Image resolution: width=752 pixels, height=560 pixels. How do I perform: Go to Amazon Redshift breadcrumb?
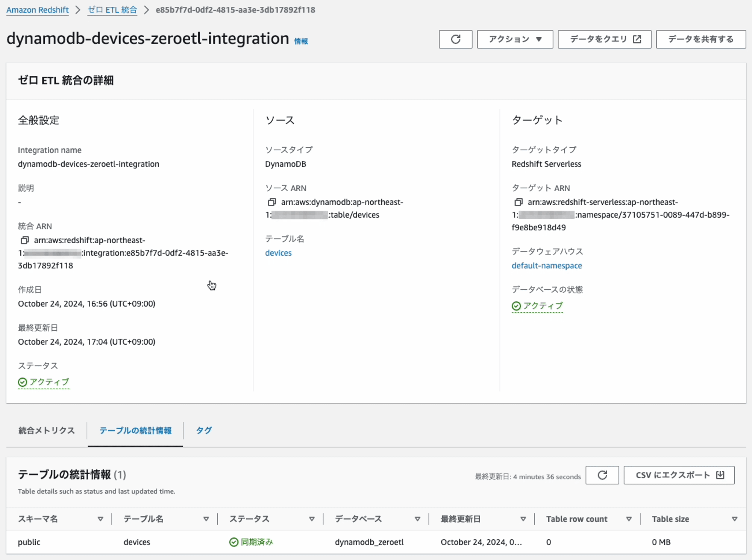pyautogui.click(x=38, y=10)
